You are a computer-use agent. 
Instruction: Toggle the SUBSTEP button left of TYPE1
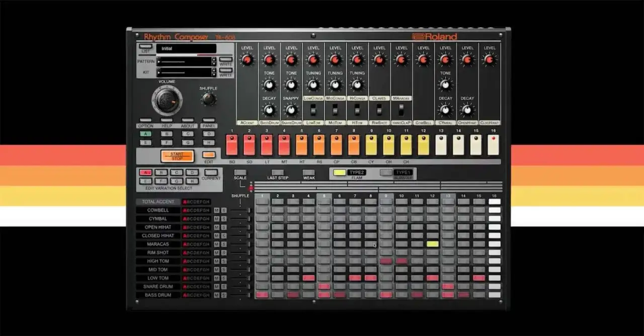point(385,172)
